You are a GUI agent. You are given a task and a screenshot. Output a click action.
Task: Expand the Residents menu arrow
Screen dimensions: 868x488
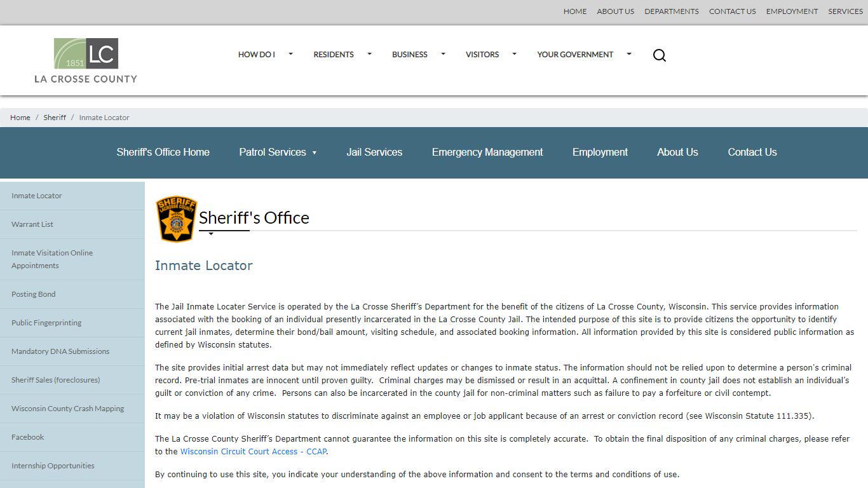click(x=369, y=54)
